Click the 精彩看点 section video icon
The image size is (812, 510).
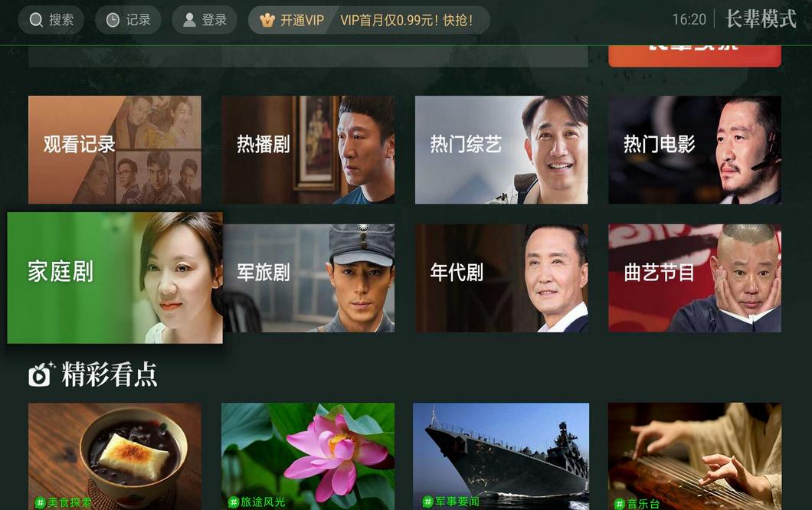coord(41,374)
